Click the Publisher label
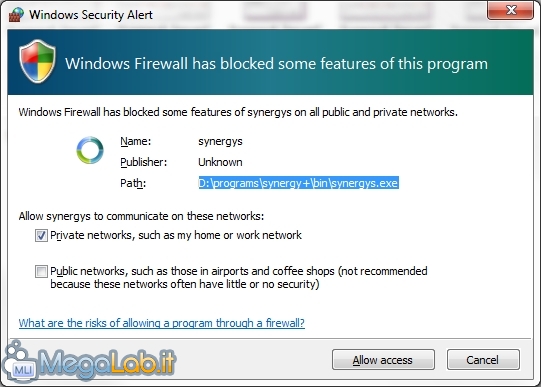The width and height of the screenshot is (541, 387). coord(144,162)
